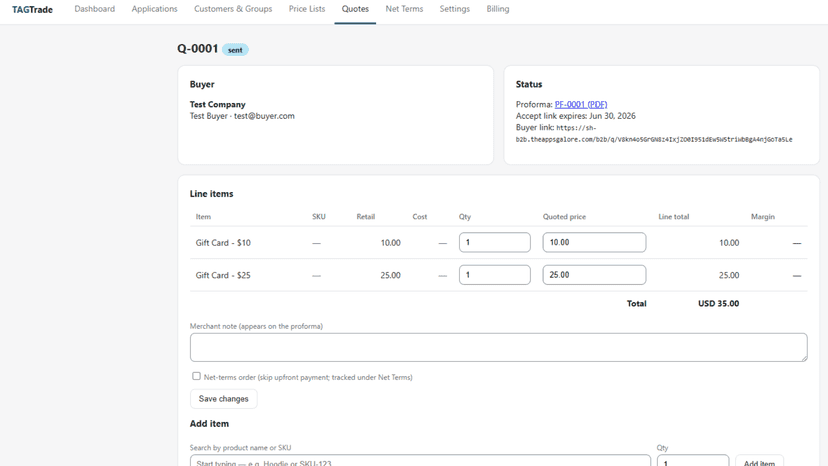Enable the Net-terms order checkbox
828x466 pixels.
click(196, 376)
